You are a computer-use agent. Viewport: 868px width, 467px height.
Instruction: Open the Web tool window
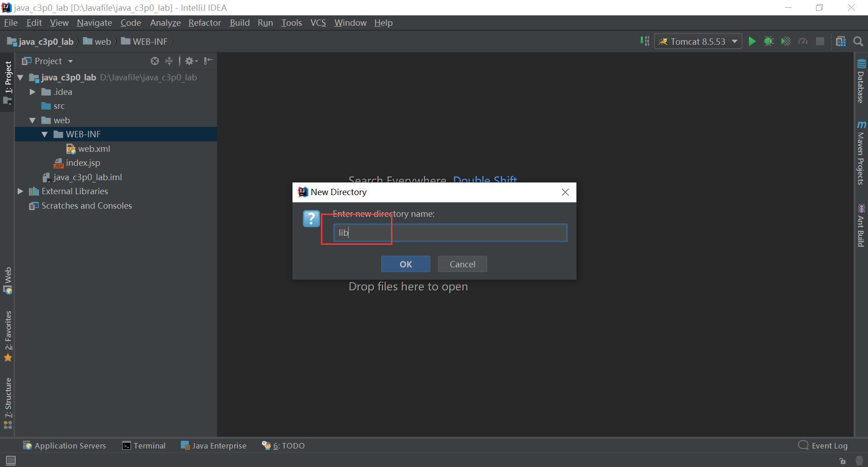pos(8,280)
